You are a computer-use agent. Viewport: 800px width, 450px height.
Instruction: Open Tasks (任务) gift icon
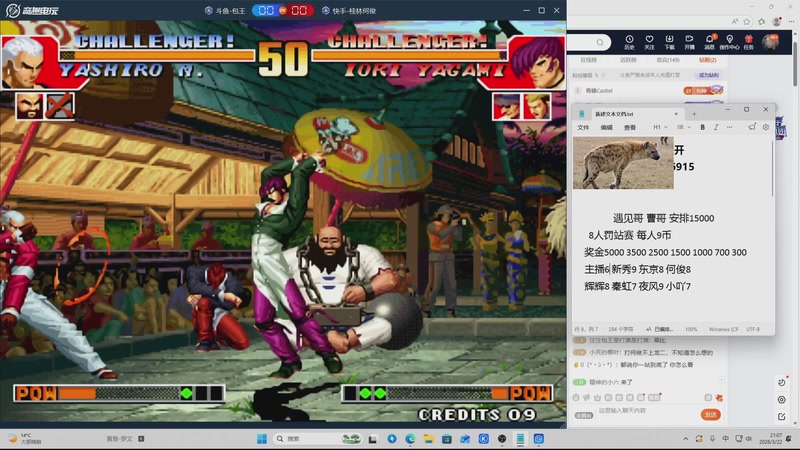click(x=748, y=42)
